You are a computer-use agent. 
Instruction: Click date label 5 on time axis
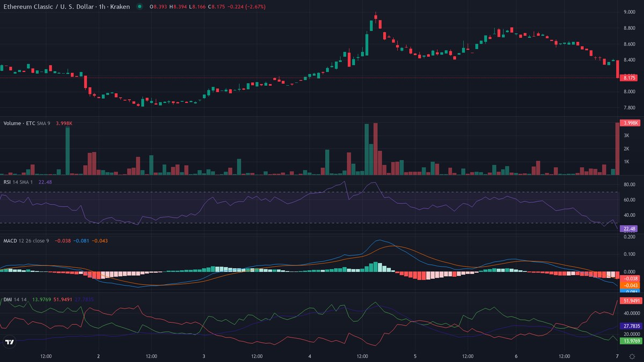click(x=415, y=356)
